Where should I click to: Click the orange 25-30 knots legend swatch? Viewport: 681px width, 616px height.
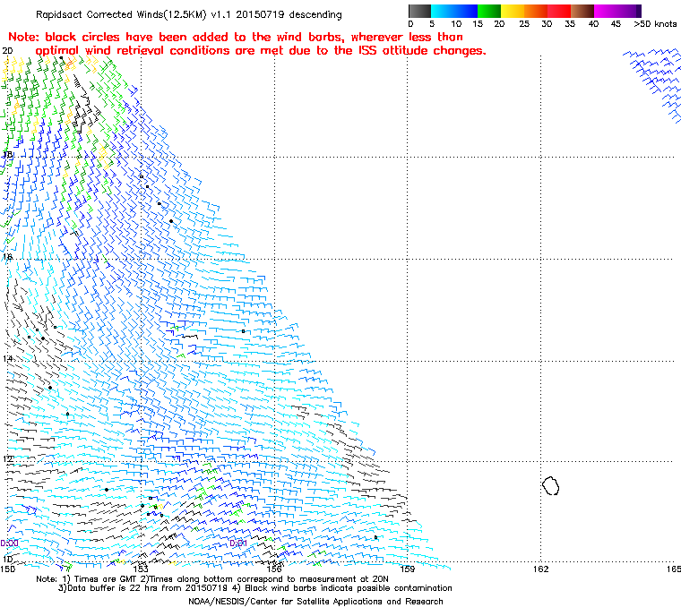(536, 11)
